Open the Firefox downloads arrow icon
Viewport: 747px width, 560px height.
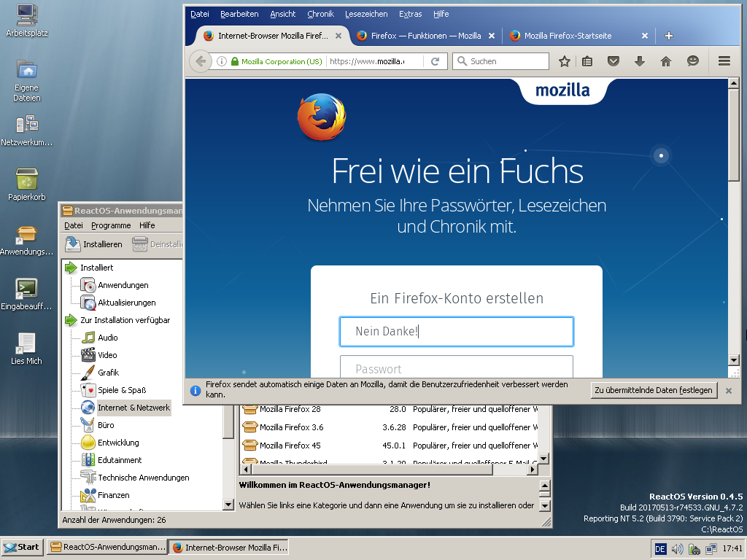tap(640, 62)
